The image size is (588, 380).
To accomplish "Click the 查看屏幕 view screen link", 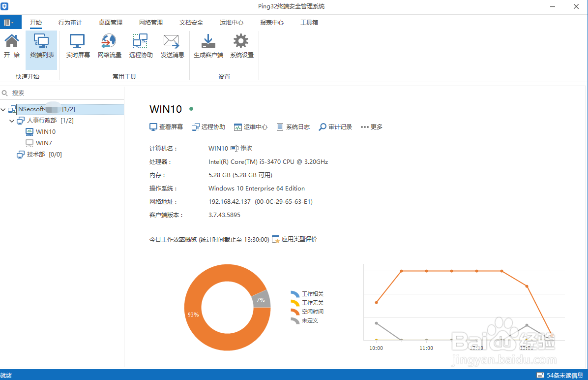I will (x=166, y=127).
